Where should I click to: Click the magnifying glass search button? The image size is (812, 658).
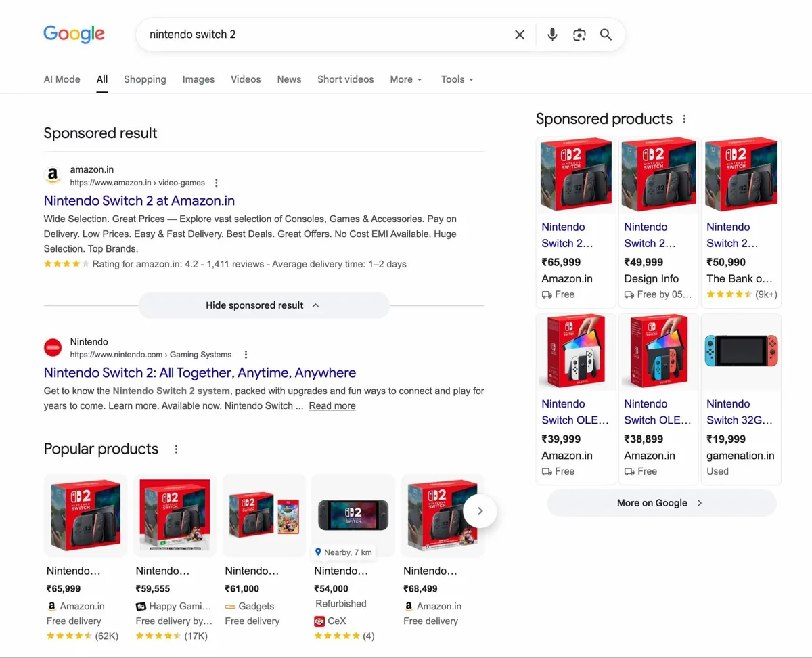click(x=606, y=35)
